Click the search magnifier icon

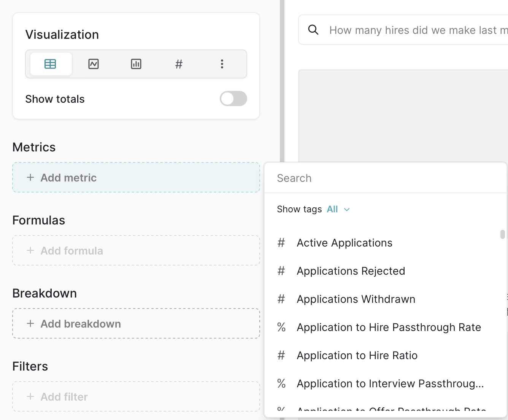tap(313, 30)
